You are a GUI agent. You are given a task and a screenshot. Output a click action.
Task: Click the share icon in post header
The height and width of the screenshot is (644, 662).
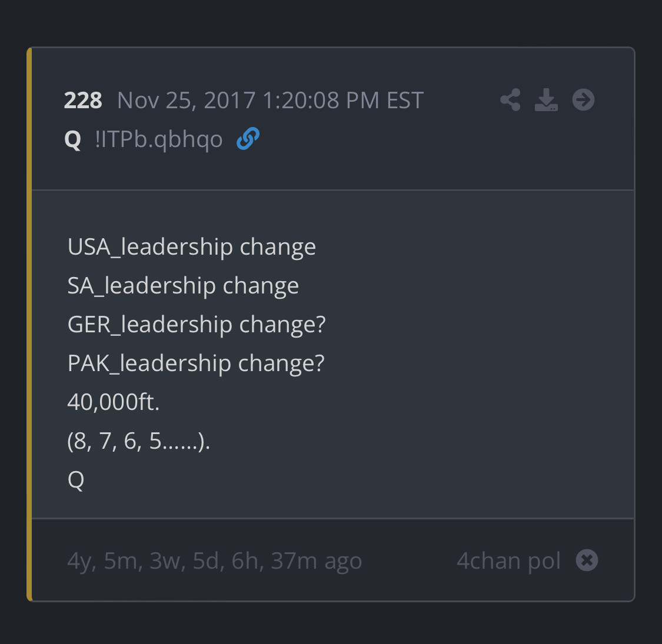(510, 100)
